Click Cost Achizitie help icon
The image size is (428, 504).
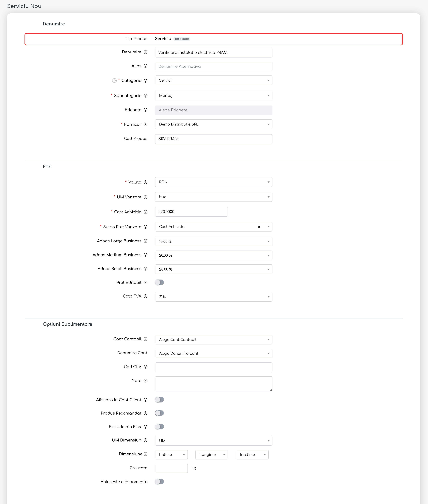click(145, 212)
